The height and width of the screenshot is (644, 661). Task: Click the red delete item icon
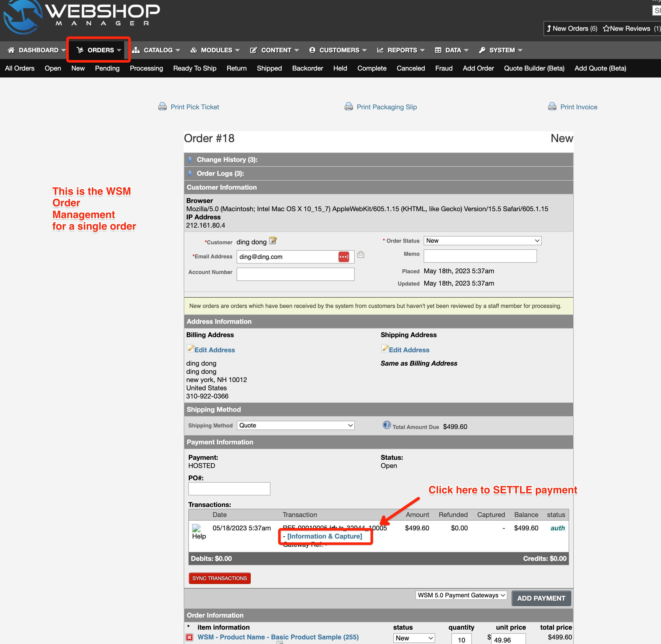coord(189,637)
